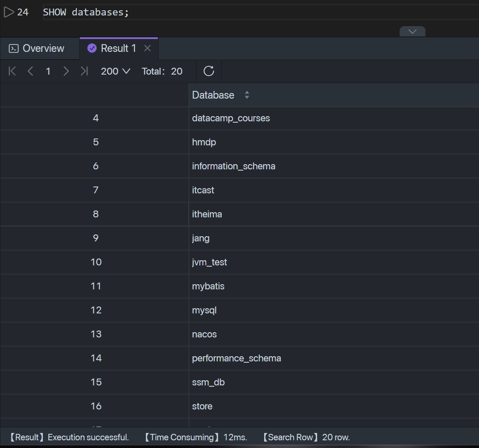This screenshot has height=448, width=479.
Task: Advance to the next result page
Action: click(66, 71)
